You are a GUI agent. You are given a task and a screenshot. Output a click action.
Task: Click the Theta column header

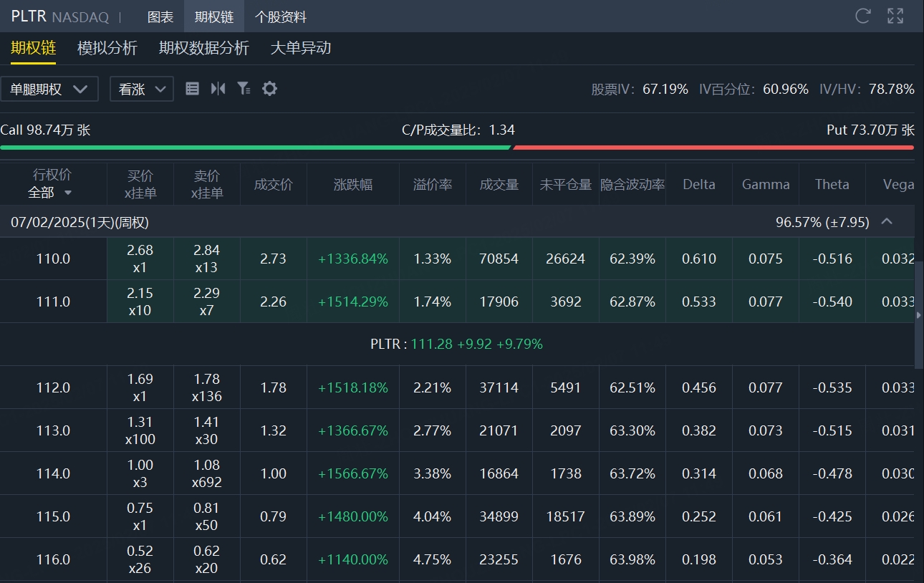tap(832, 184)
